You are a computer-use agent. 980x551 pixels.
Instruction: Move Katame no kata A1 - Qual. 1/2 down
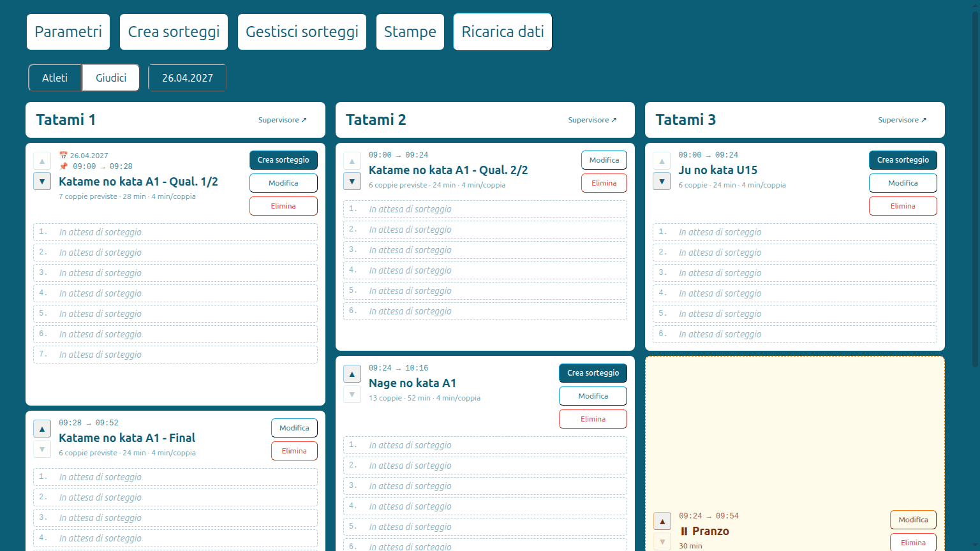click(42, 182)
